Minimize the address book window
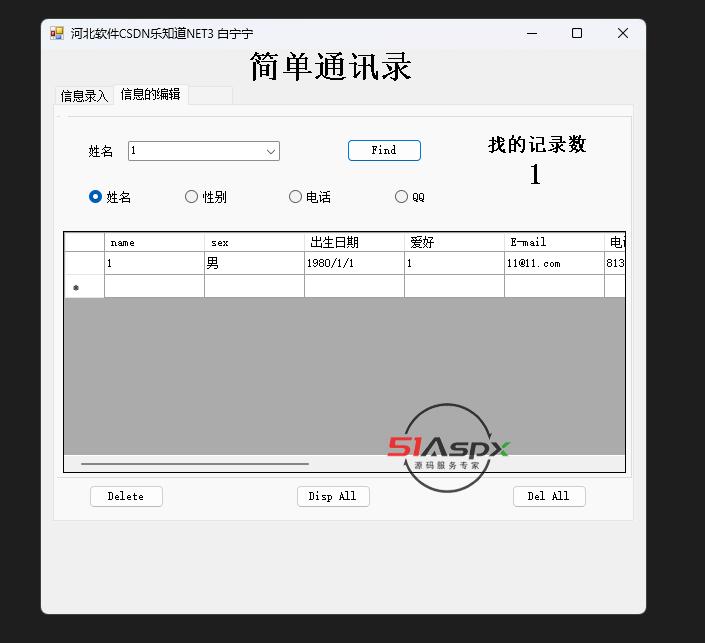Image resolution: width=705 pixels, height=643 pixels. (532, 33)
